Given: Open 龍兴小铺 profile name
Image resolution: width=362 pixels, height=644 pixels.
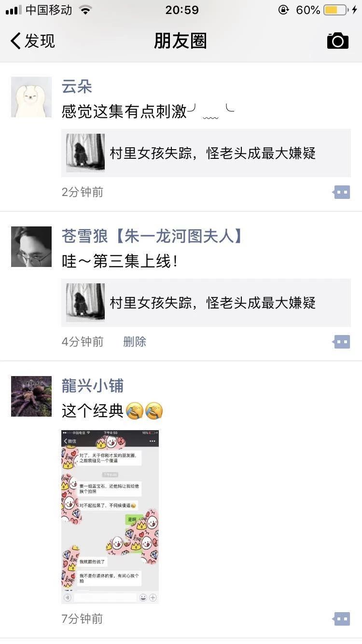Looking at the screenshot, I should pyautogui.click(x=93, y=386).
